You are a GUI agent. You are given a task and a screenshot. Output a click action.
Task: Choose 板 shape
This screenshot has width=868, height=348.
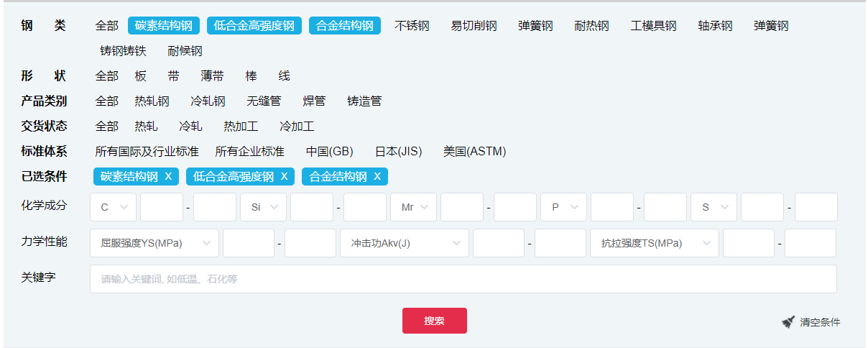click(x=141, y=76)
